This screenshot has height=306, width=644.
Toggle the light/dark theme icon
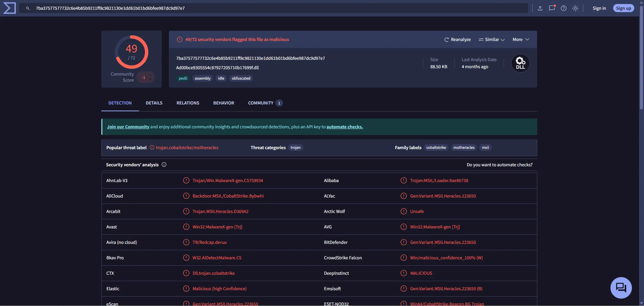(575, 8)
